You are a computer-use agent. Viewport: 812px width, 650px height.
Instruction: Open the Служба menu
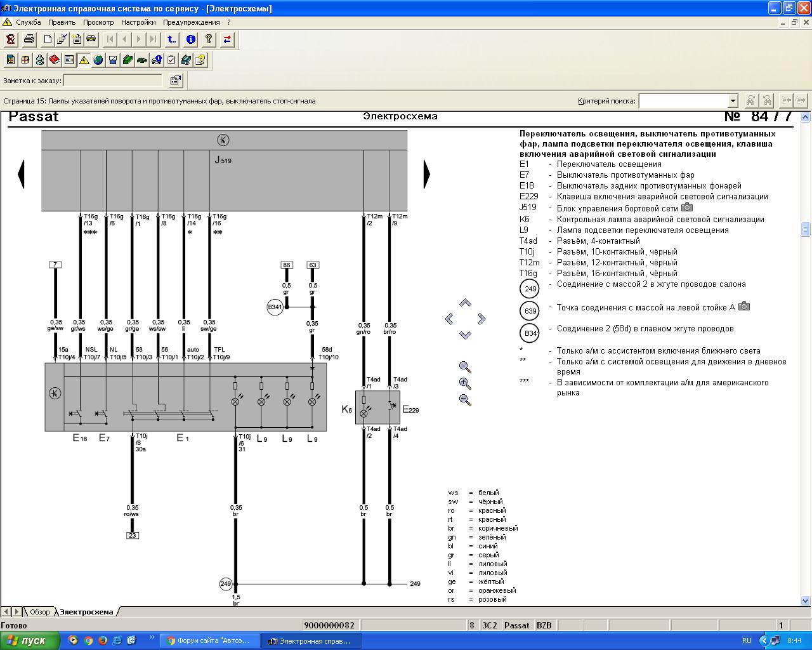(29, 22)
